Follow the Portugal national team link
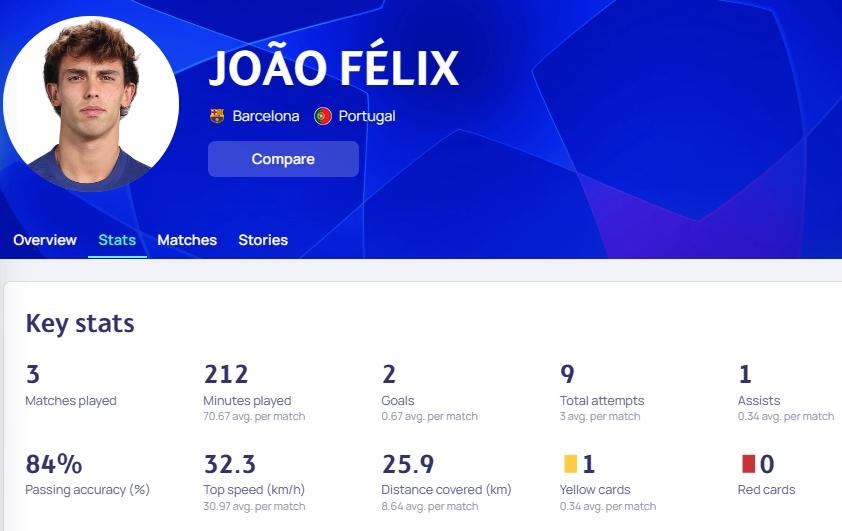 pos(367,116)
